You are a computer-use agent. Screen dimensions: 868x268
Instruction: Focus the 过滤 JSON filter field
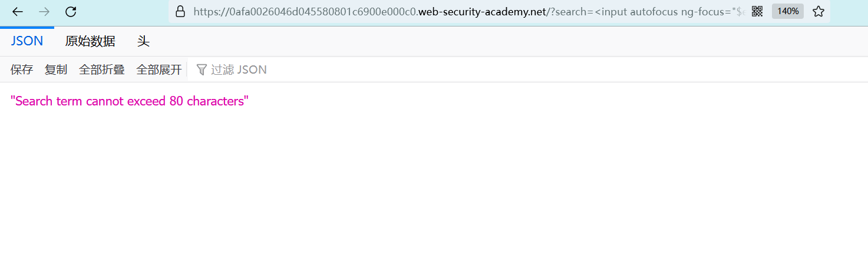[239, 70]
